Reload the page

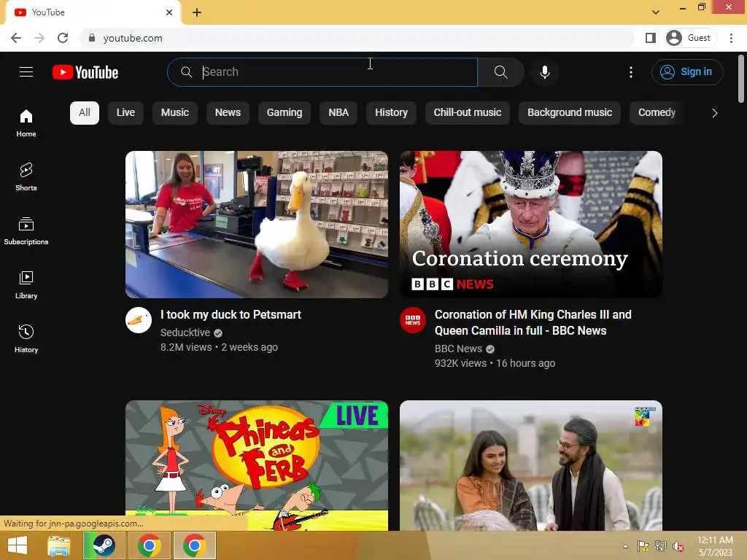tap(63, 38)
